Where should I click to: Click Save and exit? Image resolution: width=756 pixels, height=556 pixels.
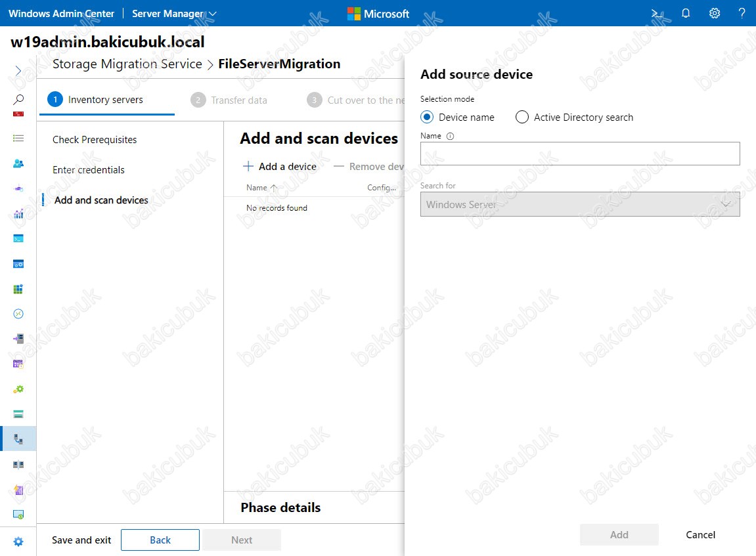click(81, 540)
